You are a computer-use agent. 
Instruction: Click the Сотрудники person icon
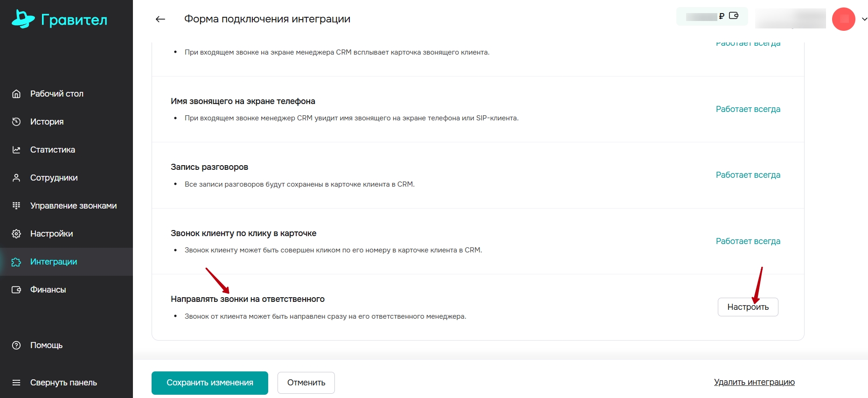click(16, 178)
